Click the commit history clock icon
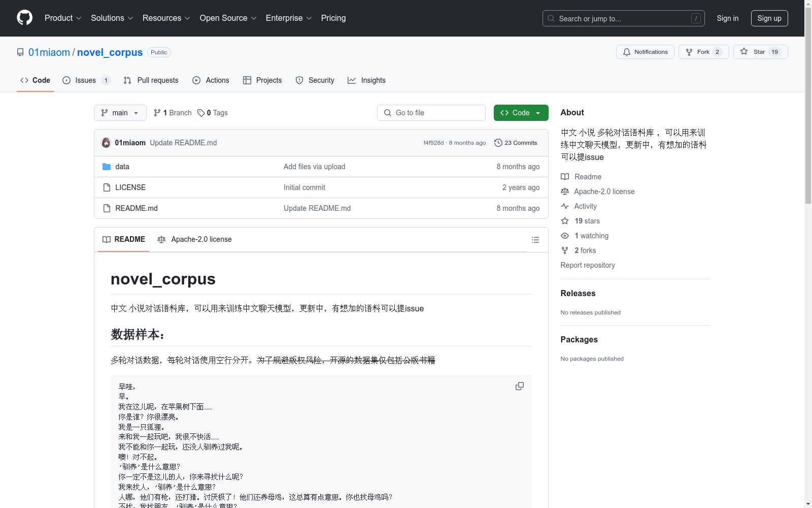Screen dimensions: 812x508 pos(498,143)
